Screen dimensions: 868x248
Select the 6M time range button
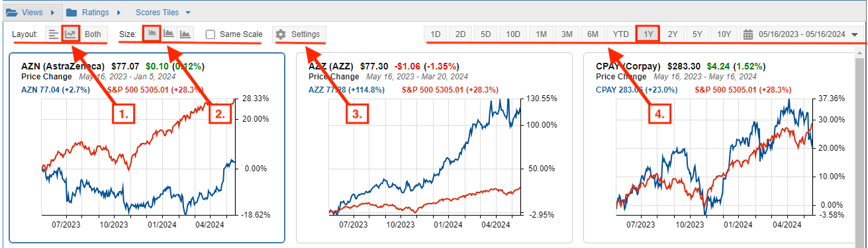pyautogui.click(x=593, y=34)
